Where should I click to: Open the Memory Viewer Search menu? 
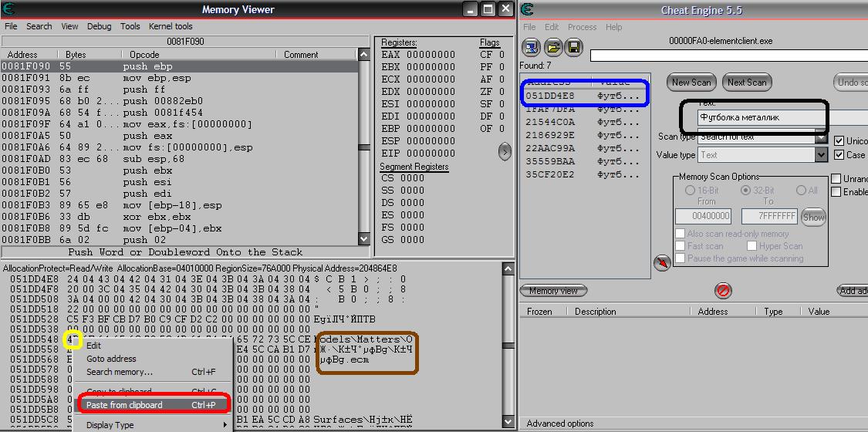tap(39, 26)
